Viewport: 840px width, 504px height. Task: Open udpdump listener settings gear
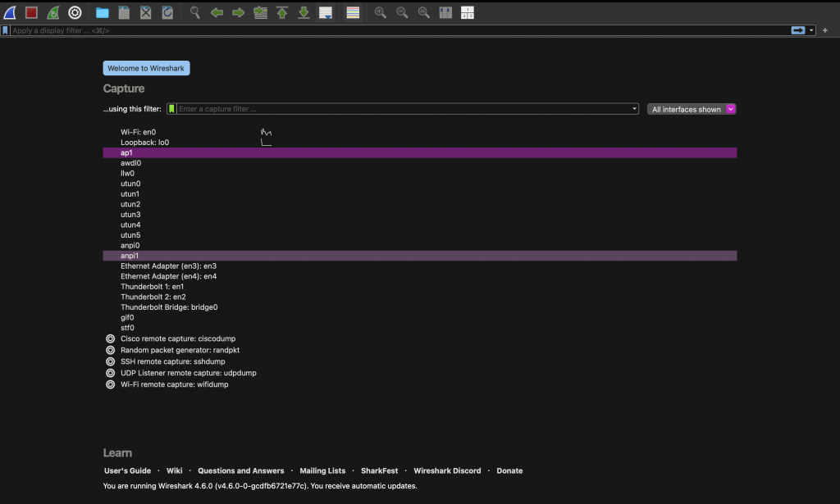111,373
